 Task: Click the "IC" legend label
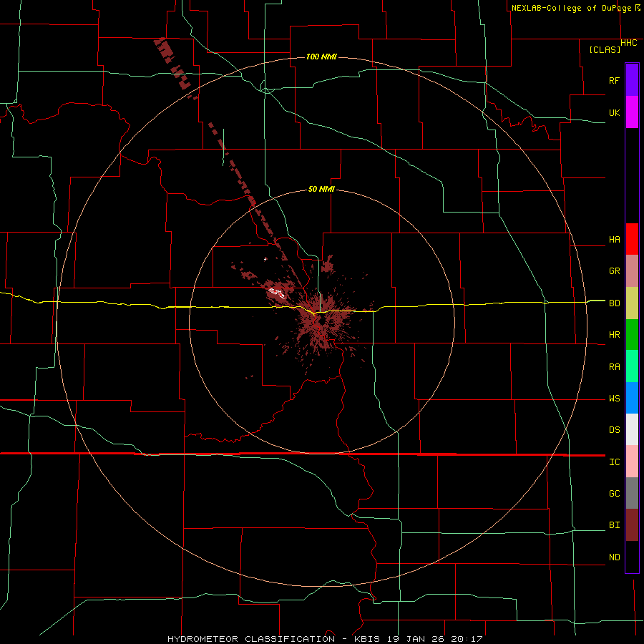(614, 462)
